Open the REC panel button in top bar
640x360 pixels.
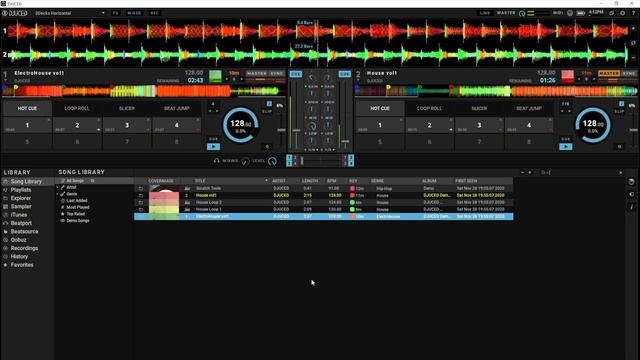tap(154, 13)
